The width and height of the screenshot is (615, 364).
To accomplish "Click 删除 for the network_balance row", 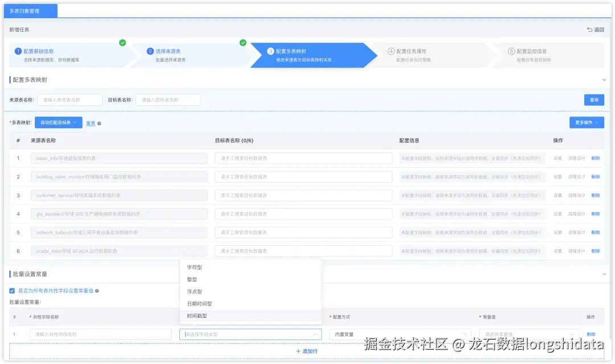I will tap(596, 233).
